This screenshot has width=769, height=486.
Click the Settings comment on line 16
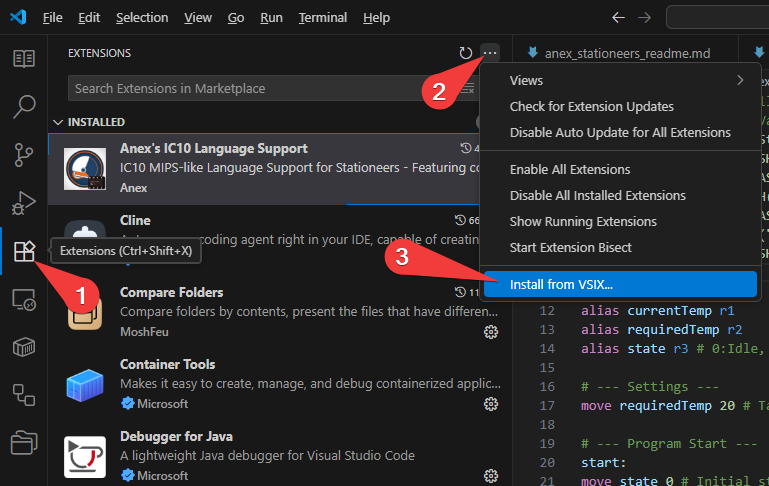(650, 386)
